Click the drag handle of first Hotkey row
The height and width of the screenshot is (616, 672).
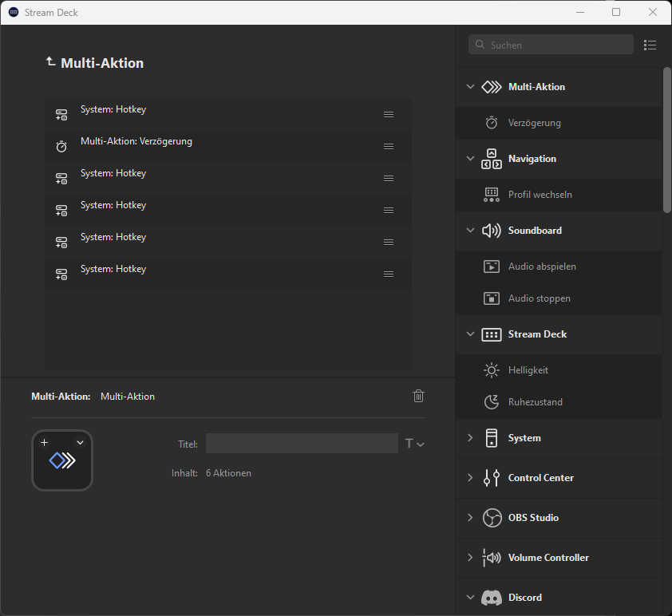[389, 114]
